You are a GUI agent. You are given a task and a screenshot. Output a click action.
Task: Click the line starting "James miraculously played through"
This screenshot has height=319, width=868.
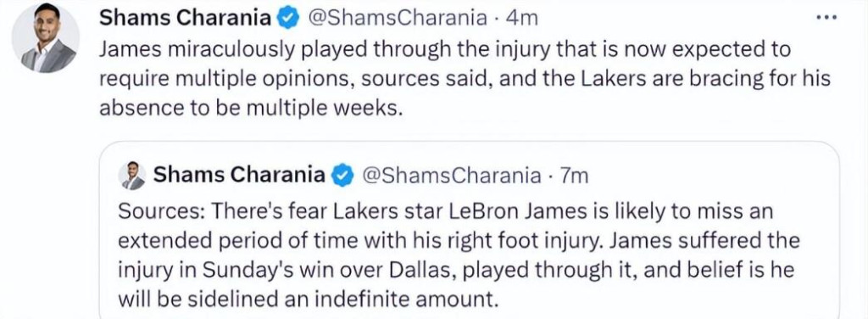444,50
